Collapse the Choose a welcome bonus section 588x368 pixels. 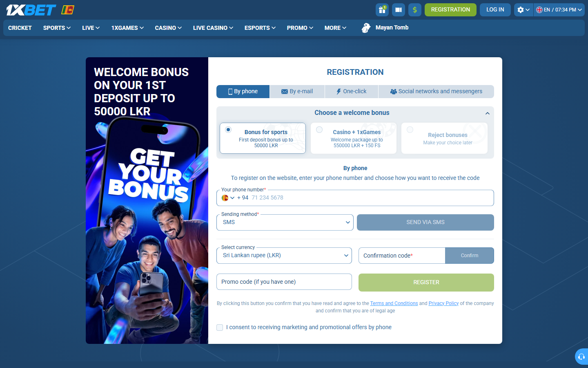[x=487, y=113]
